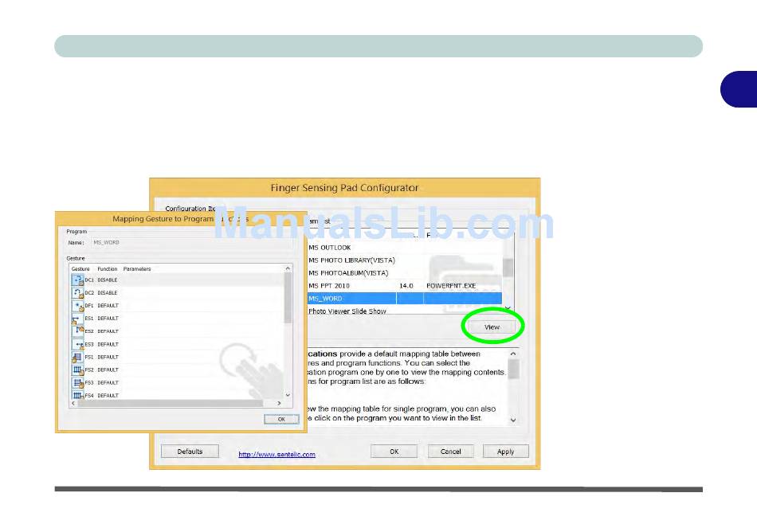Screen dimensions: 757x532
Task: Select MS PPT 2010 program entry
Action: [330, 285]
